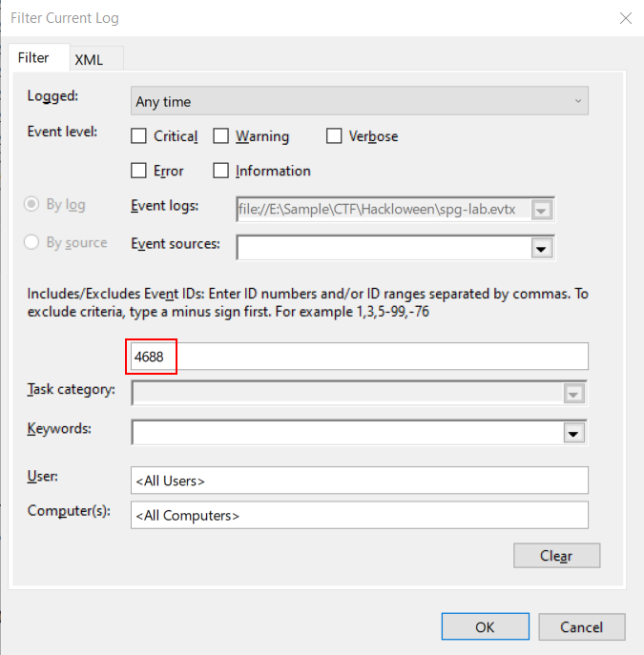Image resolution: width=644 pixels, height=655 pixels.
Task: Close the Filter Current Log dialog
Action: click(x=625, y=18)
